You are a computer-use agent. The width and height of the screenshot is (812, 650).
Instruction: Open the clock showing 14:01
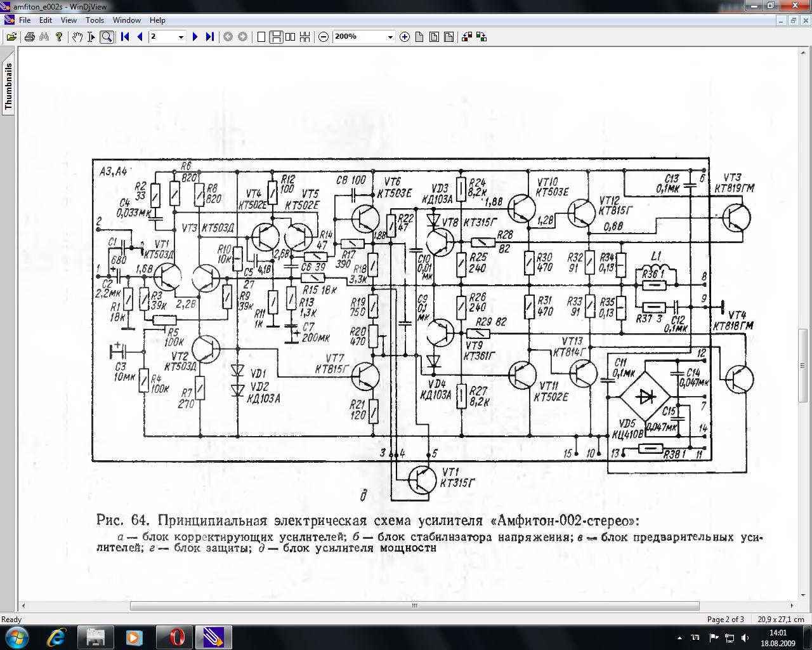click(778, 637)
